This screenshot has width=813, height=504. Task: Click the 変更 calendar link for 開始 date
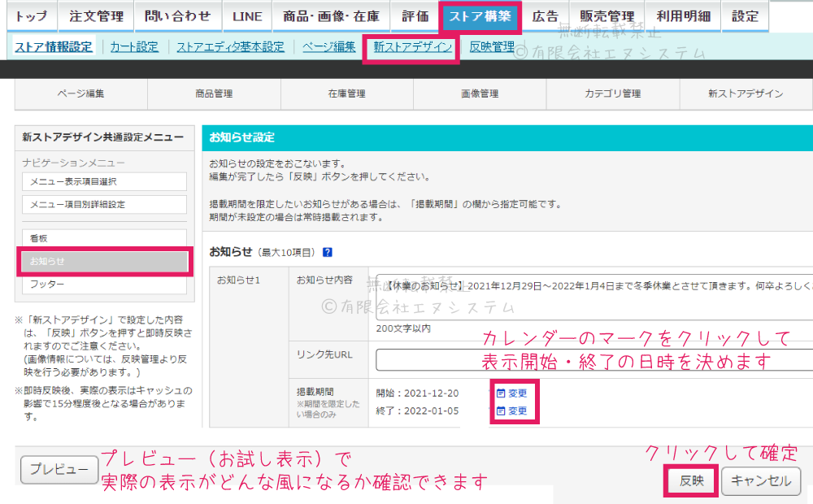point(511,393)
